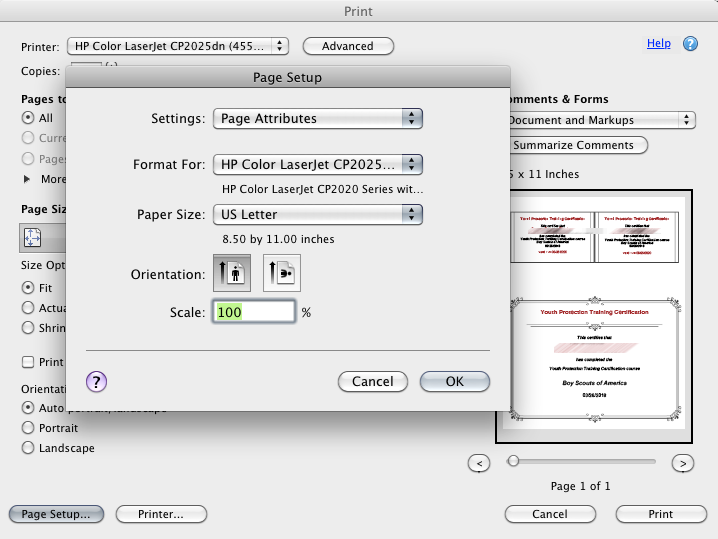The width and height of the screenshot is (718, 539).
Task: Select the Fit size option
Action: tap(28, 288)
